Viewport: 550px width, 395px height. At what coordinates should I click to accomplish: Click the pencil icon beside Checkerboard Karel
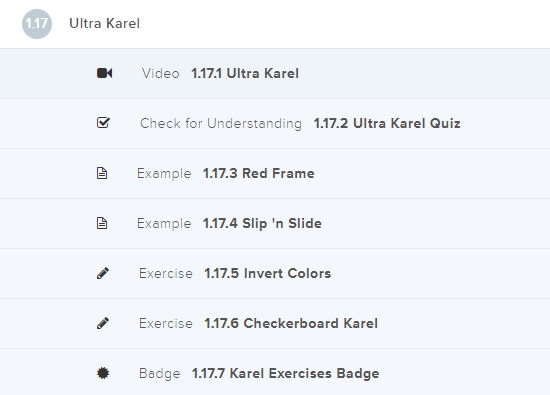click(x=103, y=323)
